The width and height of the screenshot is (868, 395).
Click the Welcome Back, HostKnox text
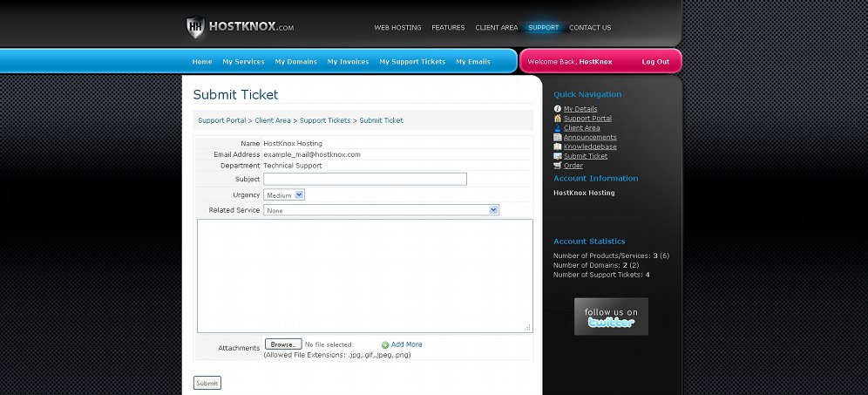click(570, 62)
